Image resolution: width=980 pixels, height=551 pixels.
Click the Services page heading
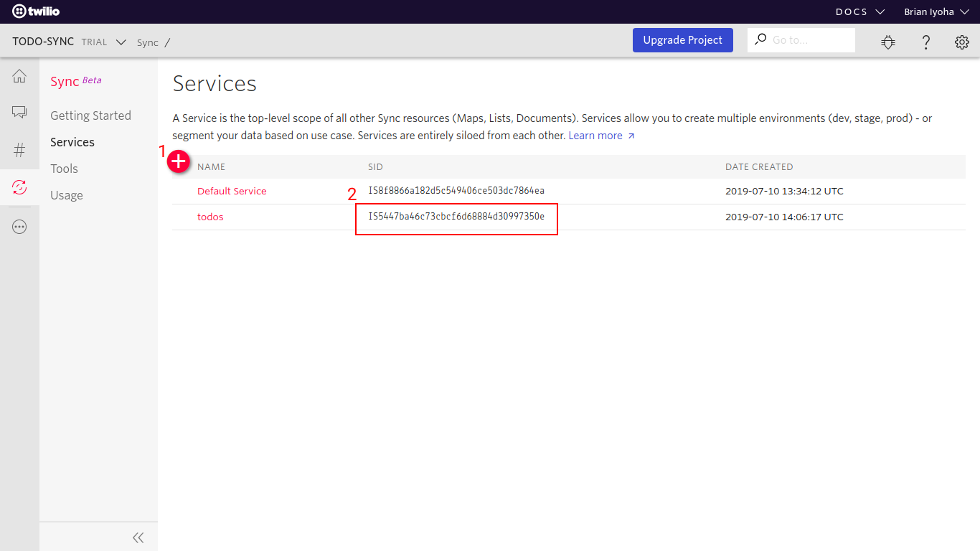click(x=215, y=83)
